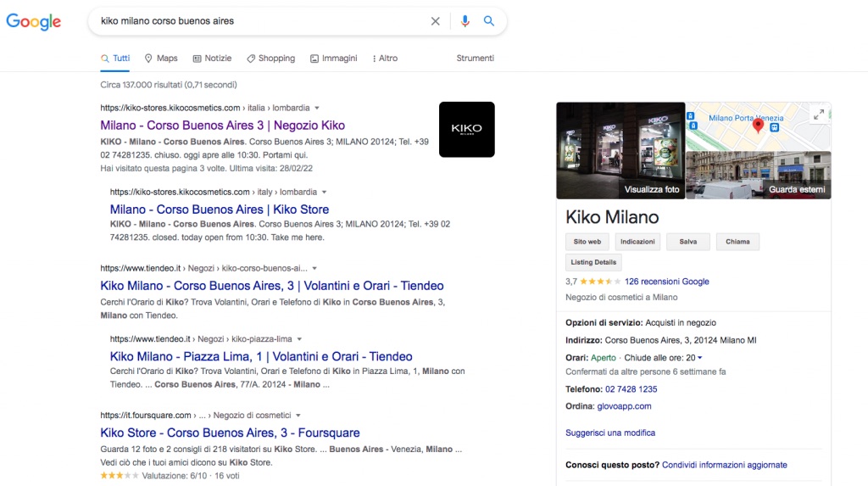Open result Milano - Corso Buenos Aires | Kiko Store
Viewport: 868px width, 486px height.
tap(220, 209)
